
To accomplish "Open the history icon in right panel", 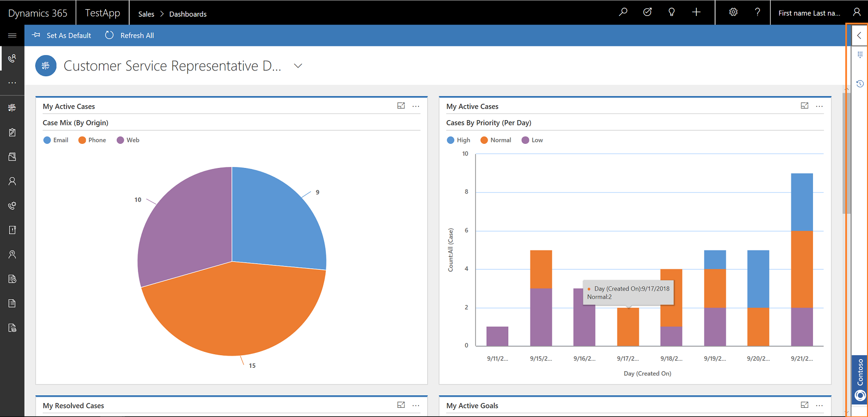I will pyautogui.click(x=860, y=84).
